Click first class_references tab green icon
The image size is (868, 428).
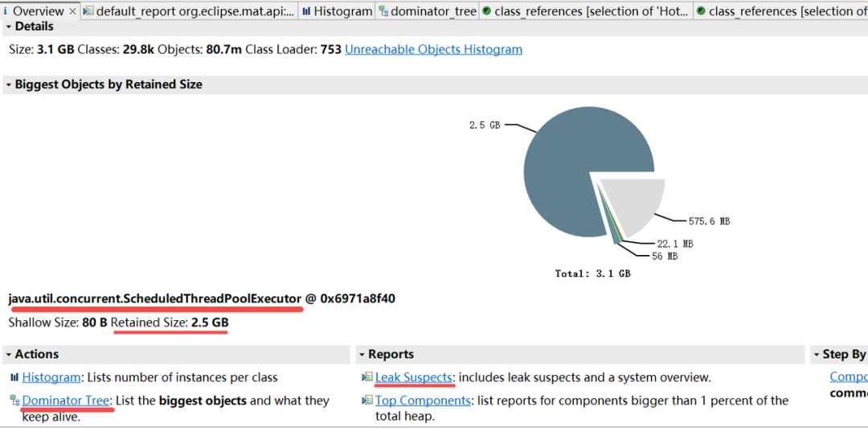pos(486,11)
